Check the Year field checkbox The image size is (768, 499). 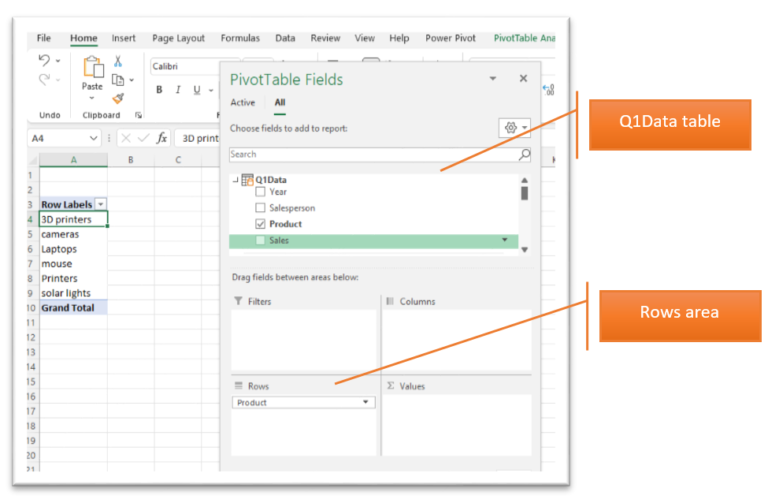coord(260,192)
